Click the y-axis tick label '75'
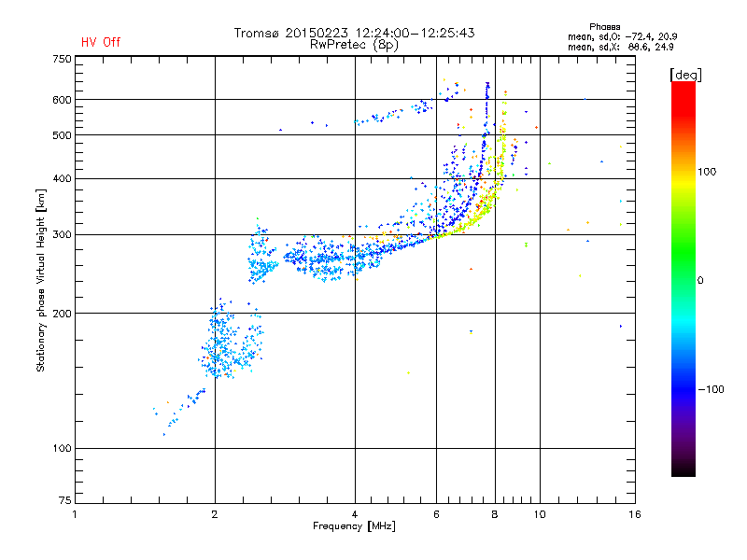The height and width of the screenshot is (560, 747). (65, 500)
